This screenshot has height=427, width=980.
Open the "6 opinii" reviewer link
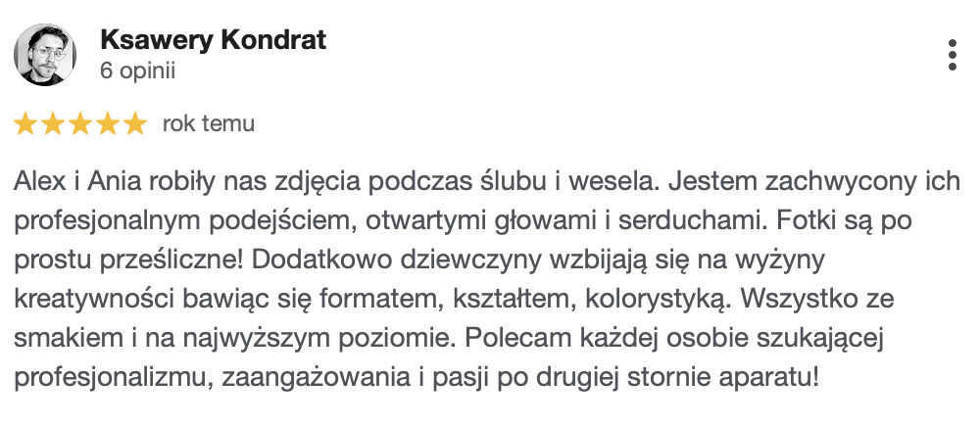point(138,71)
